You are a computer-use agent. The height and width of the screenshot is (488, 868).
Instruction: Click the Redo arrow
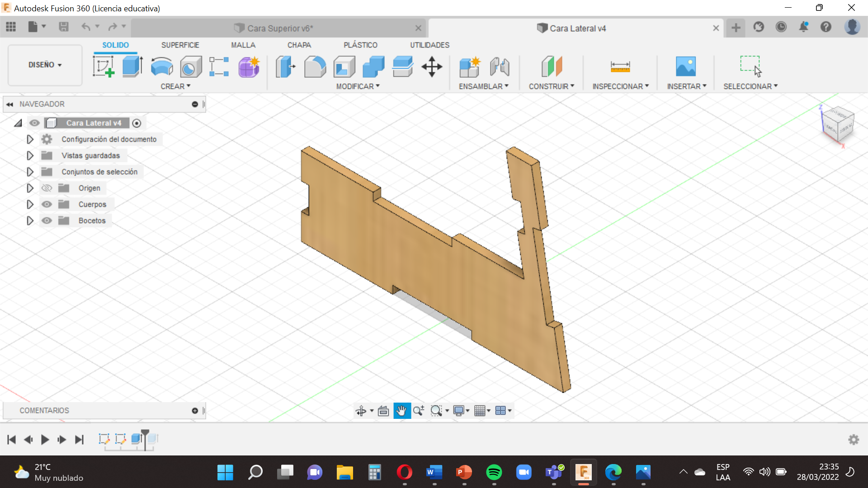click(x=113, y=27)
